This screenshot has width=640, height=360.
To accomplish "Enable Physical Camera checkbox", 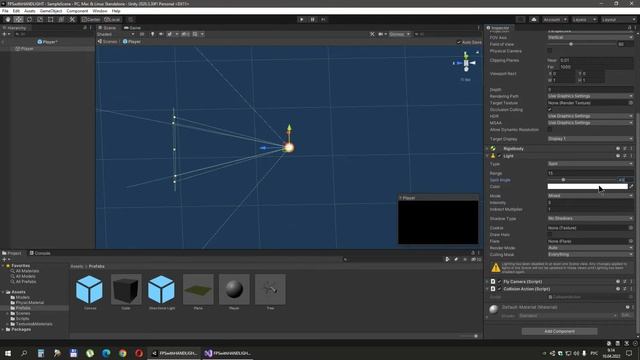I will click(550, 51).
